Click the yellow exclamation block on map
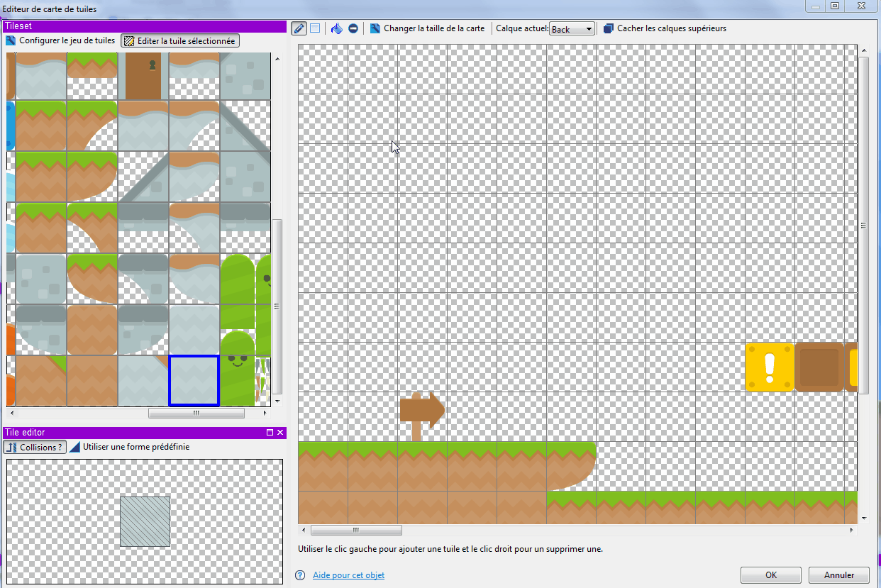The width and height of the screenshot is (881, 588). [x=770, y=367]
